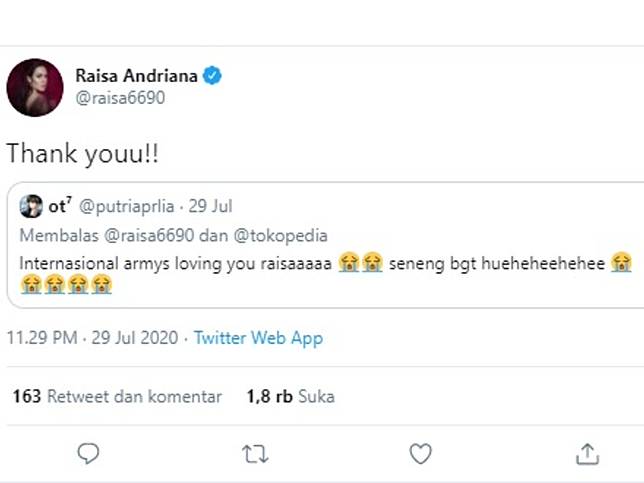644x483 pixels.
Task: Open the Twitter Web App source link
Action: pyautogui.click(x=258, y=338)
